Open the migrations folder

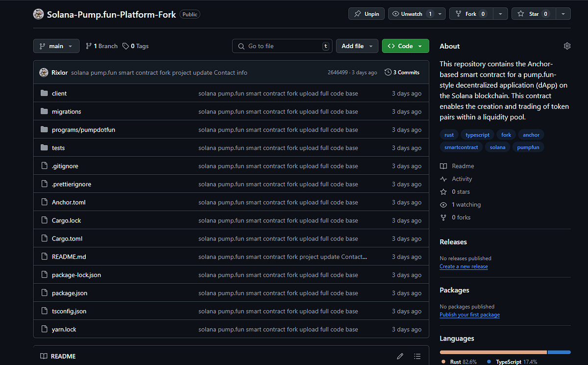pos(66,111)
